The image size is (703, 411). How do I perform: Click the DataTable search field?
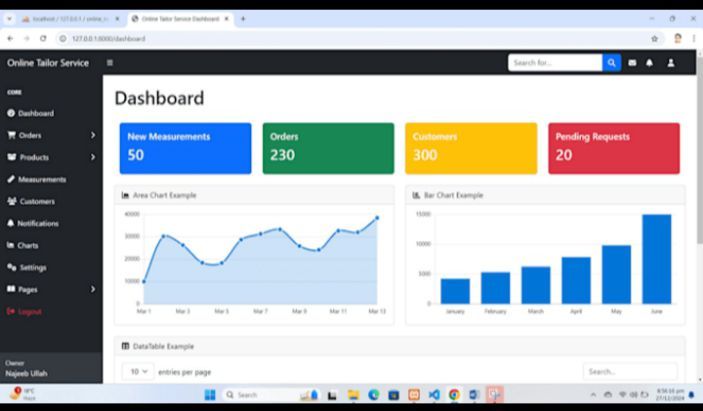pyautogui.click(x=628, y=371)
